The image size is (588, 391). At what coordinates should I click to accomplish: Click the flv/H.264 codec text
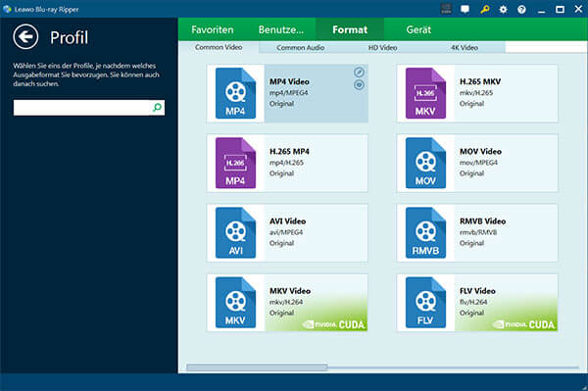click(x=473, y=302)
